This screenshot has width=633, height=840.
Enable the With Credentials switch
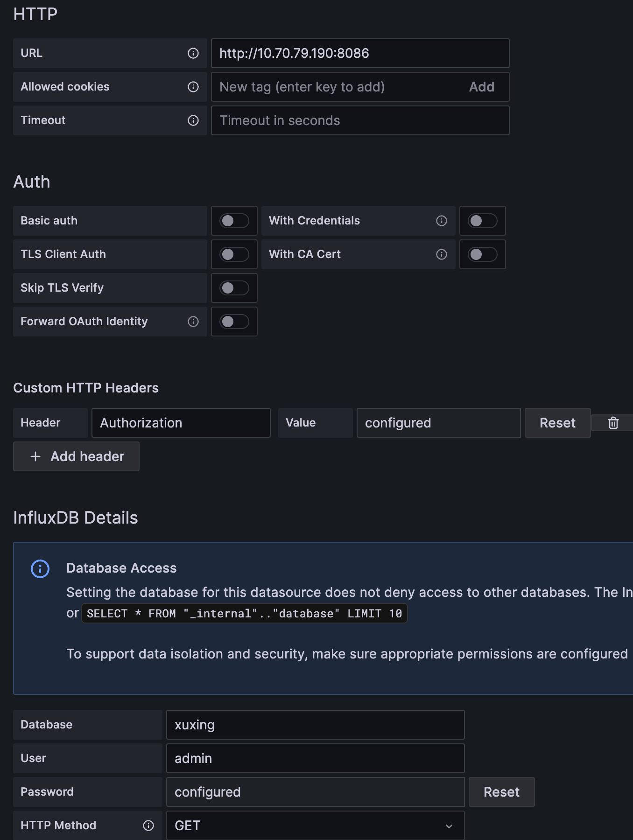(x=483, y=221)
